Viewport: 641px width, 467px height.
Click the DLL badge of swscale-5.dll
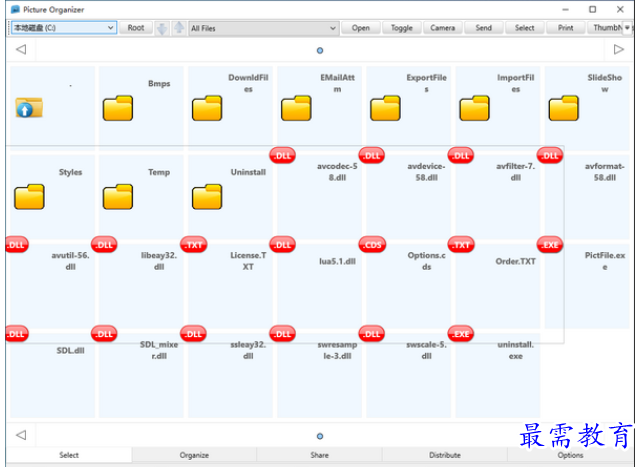point(372,334)
